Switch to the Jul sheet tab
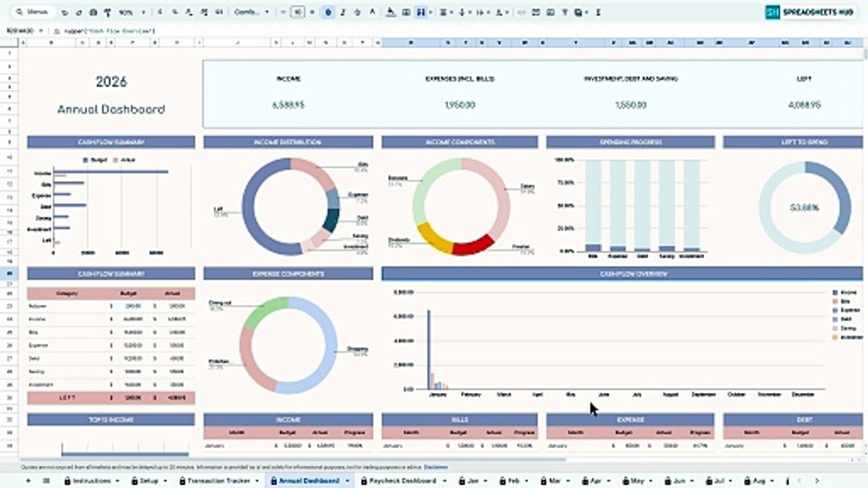 [719, 481]
